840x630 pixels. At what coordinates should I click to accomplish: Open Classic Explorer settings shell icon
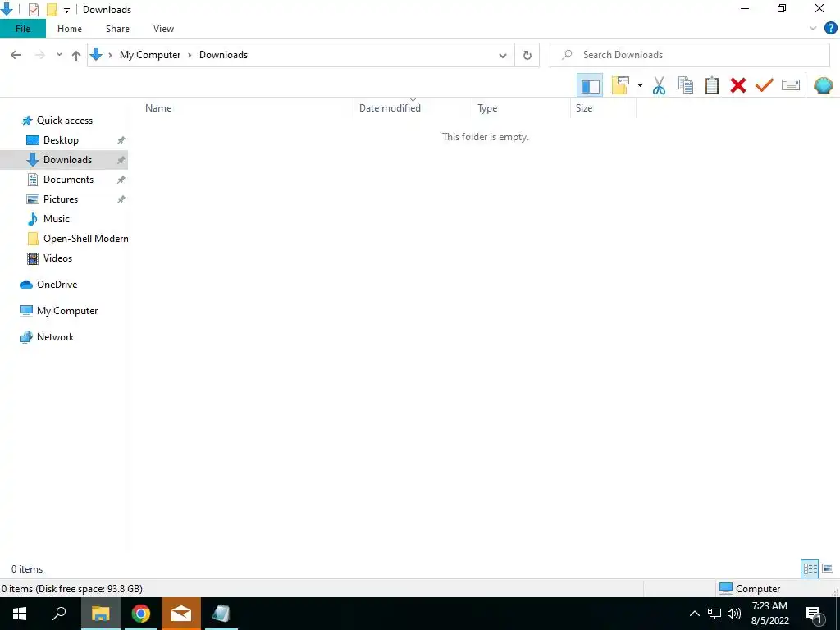824,85
